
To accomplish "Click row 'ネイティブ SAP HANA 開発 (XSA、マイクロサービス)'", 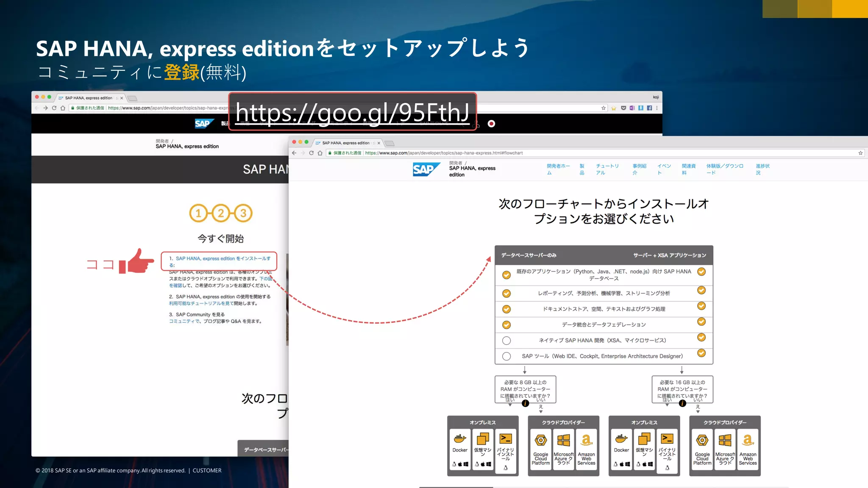I will (x=604, y=340).
